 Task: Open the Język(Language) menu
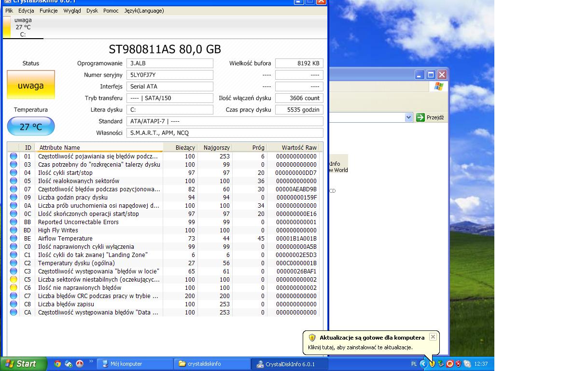[144, 11]
